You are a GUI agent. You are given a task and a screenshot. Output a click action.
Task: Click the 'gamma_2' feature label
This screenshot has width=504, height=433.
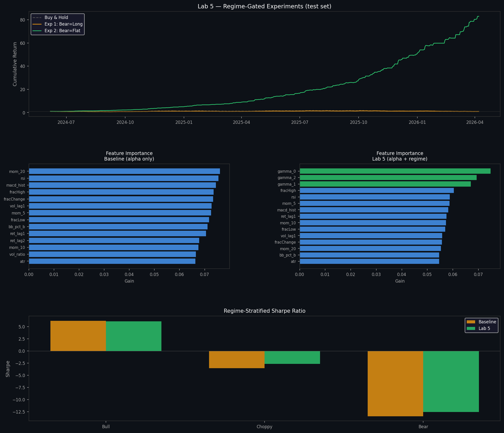pos(287,178)
